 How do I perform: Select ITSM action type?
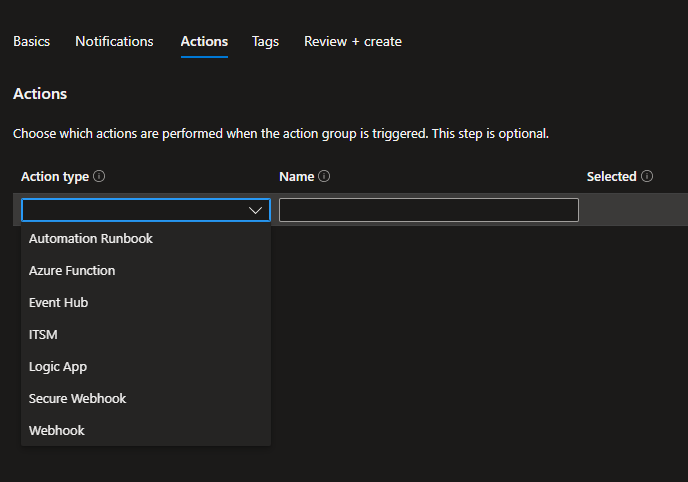click(x=146, y=335)
